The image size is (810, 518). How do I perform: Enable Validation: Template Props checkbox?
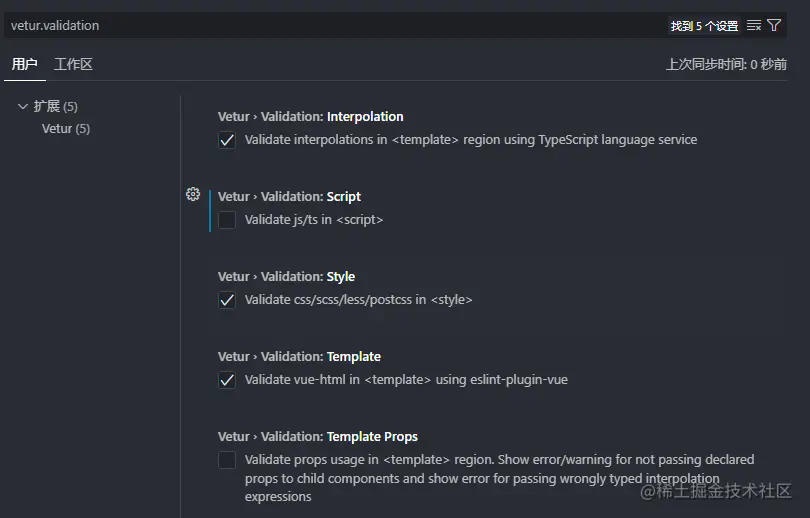coord(227,460)
